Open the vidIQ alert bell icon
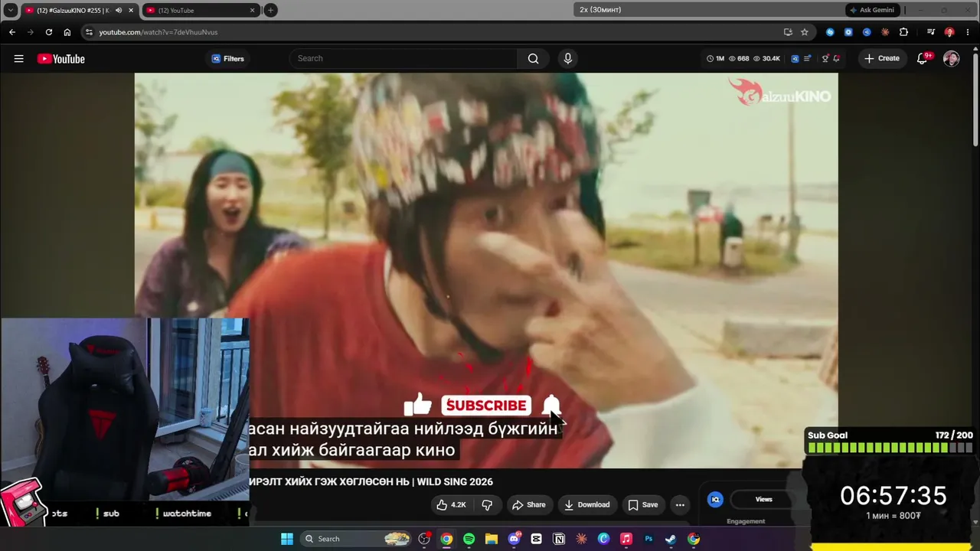The height and width of the screenshot is (551, 980). [837, 59]
